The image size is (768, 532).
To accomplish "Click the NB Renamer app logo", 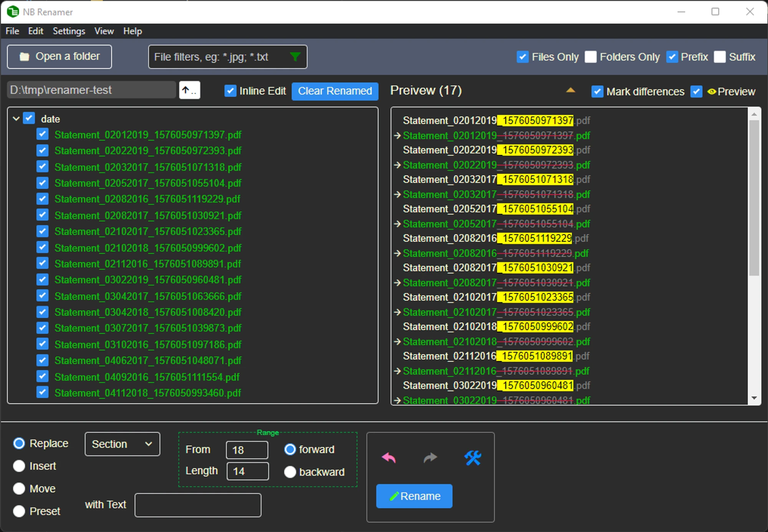I will 13,12.
